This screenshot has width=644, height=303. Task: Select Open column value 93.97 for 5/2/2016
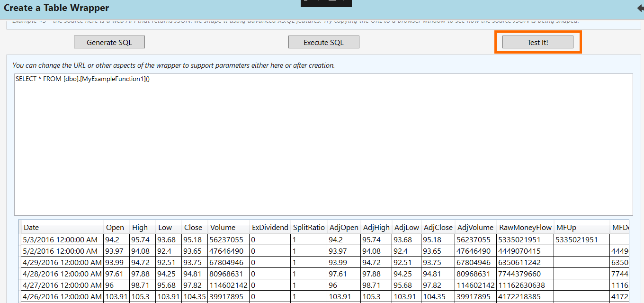click(117, 251)
